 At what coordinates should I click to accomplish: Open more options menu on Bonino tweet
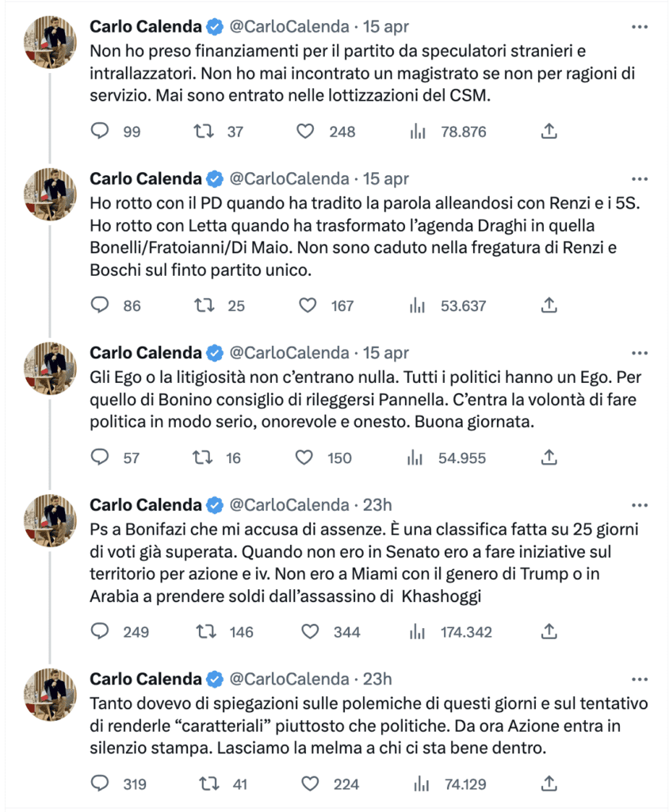click(x=640, y=353)
